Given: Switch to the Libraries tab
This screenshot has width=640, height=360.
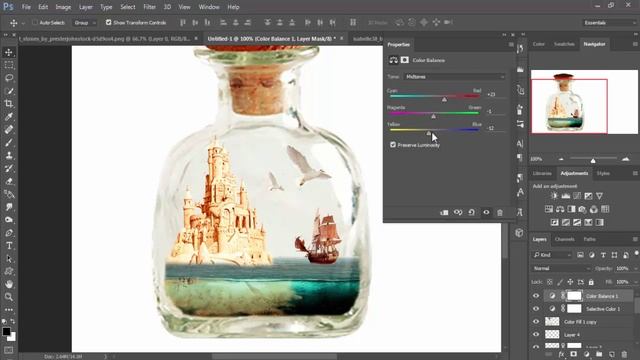Looking at the screenshot, I should tap(542, 173).
